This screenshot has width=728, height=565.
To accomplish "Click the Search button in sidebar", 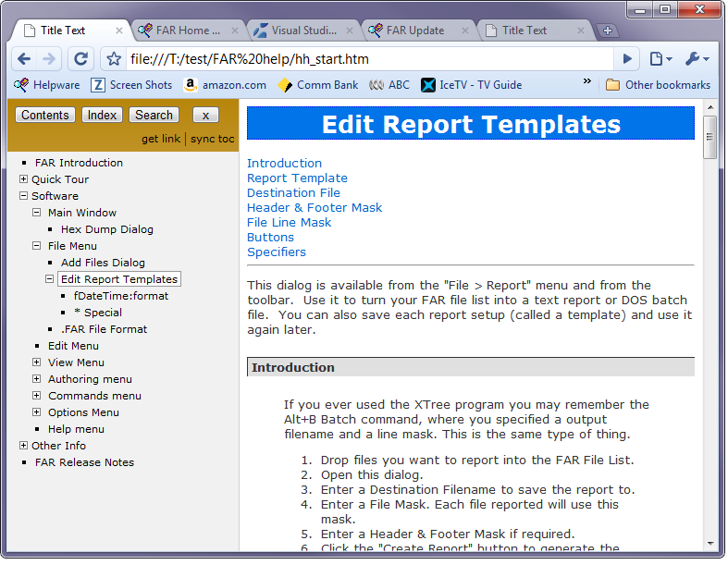I will point(154,116).
